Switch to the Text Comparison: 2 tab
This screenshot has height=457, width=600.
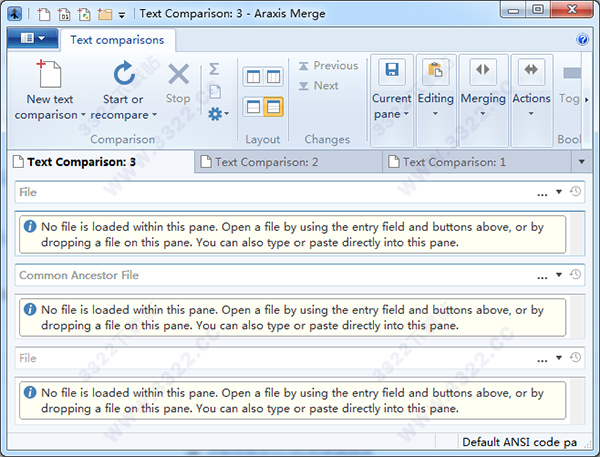pyautogui.click(x=288, y=162)
